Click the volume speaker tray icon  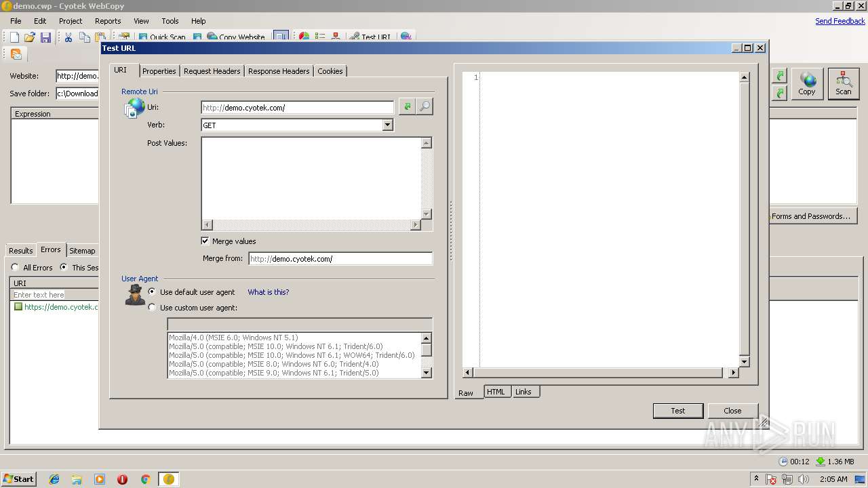coord(804,479)
